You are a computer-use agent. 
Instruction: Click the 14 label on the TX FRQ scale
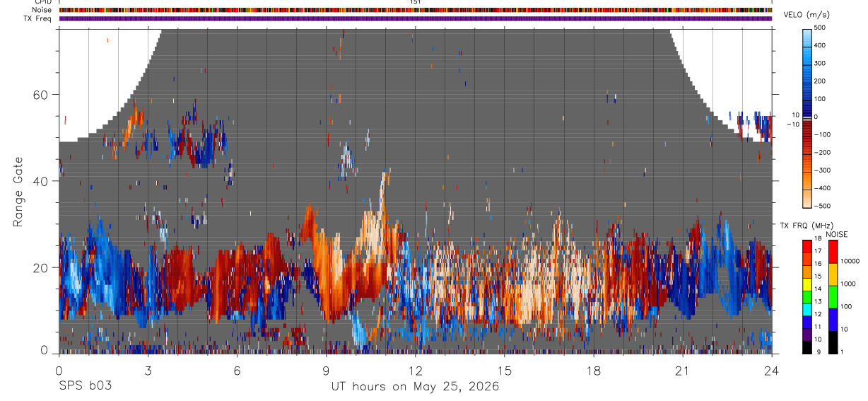click(818, 289)
